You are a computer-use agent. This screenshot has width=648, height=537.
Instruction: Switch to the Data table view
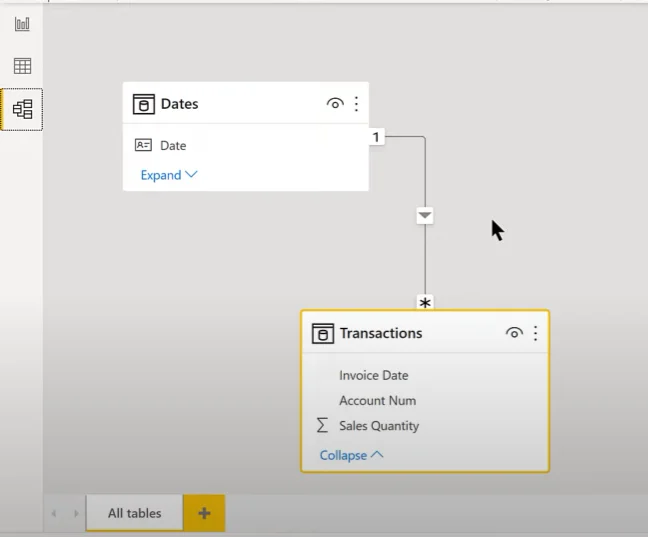click(22, 66)
